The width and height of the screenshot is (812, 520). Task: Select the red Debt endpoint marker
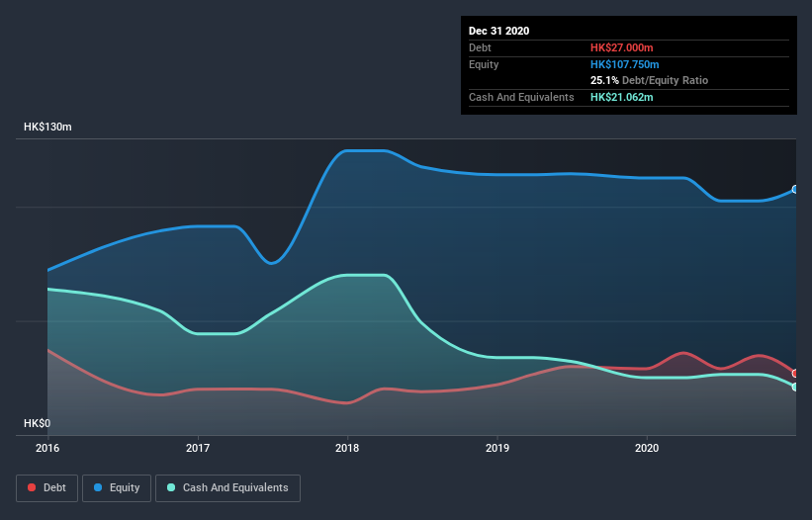[795, 373]
